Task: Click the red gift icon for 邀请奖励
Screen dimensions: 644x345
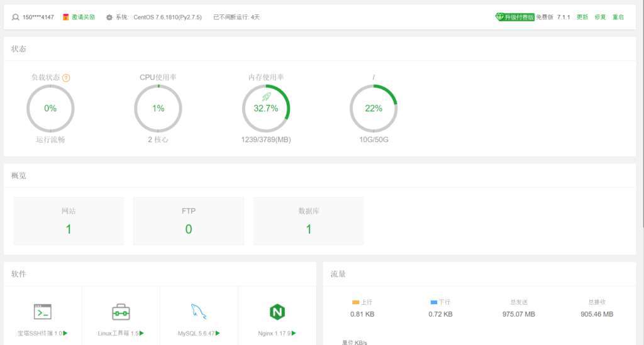Action: click(x=65, y=17)
